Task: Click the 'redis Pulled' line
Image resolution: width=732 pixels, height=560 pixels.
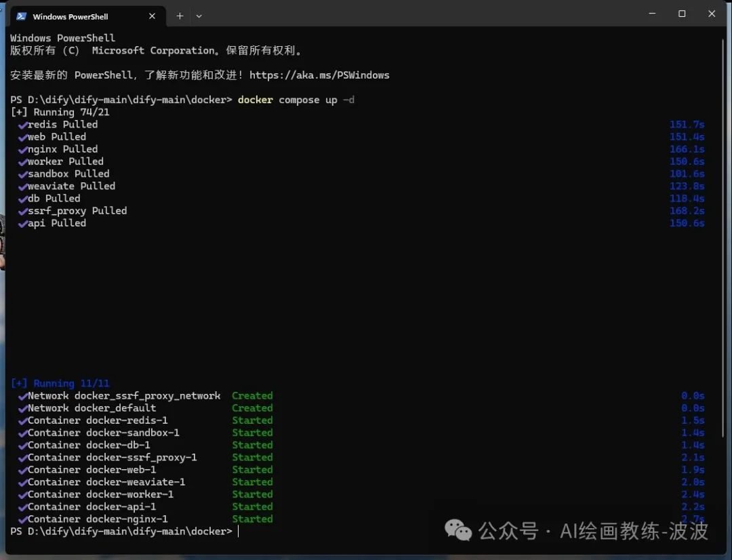Action: (58, 125)
